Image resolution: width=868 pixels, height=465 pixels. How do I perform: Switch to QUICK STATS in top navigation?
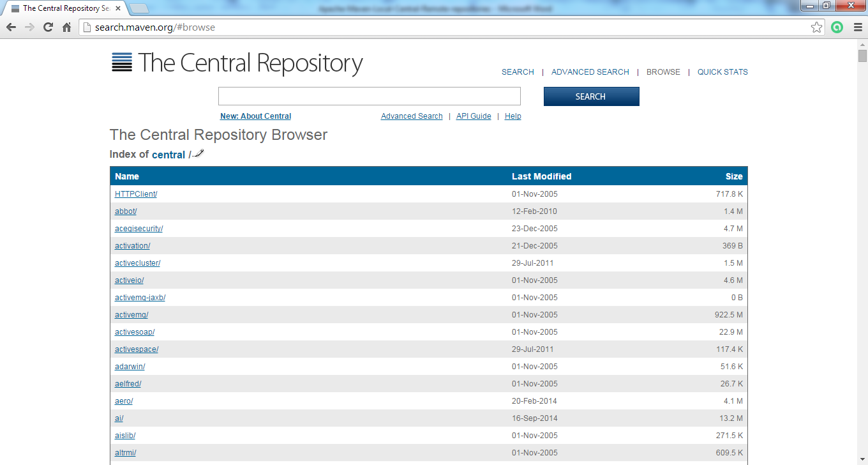coord(722,72)
